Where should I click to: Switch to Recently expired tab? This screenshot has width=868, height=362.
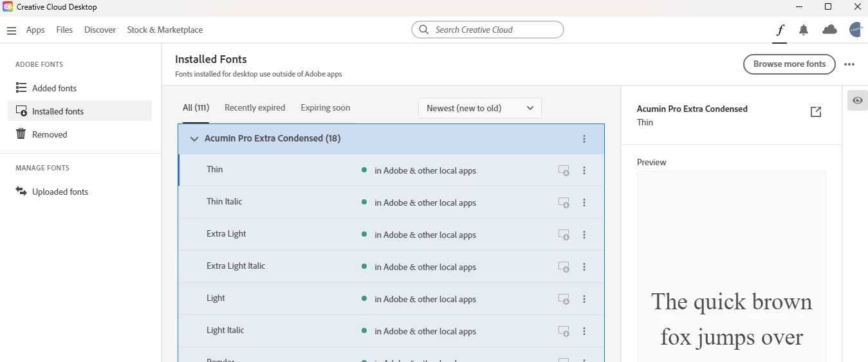tap(255, 108)
